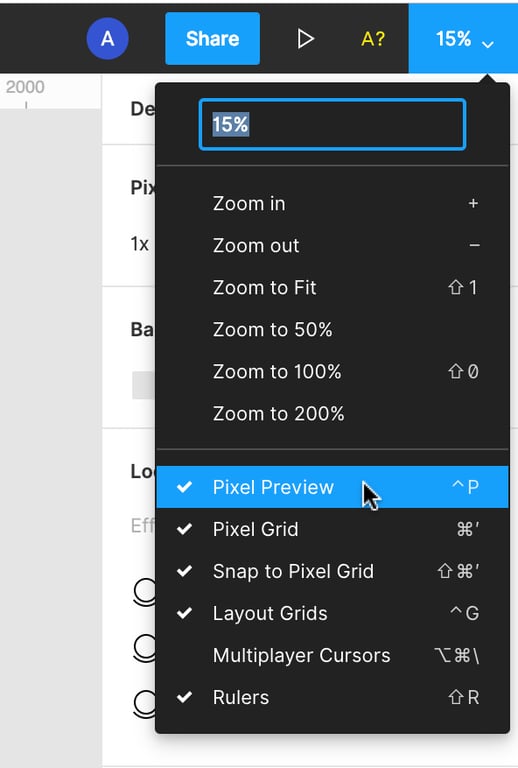Click the Share button
Image resolution: width=518 pixels, height=768 pixels.
(x=212, y=39)
